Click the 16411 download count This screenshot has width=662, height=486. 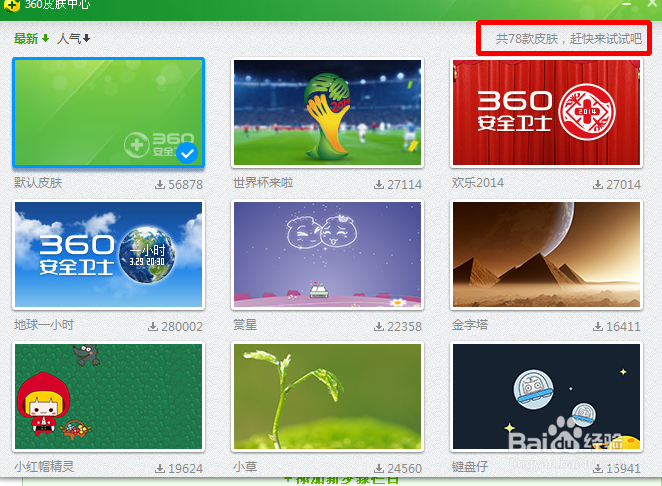623,326
